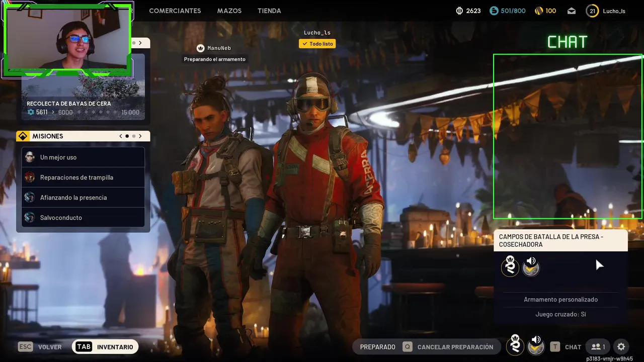Click the yellow striped 100 currency icon
Viewport: 644px width, 362px height.
pyautogui.click(x=539, y=11)
